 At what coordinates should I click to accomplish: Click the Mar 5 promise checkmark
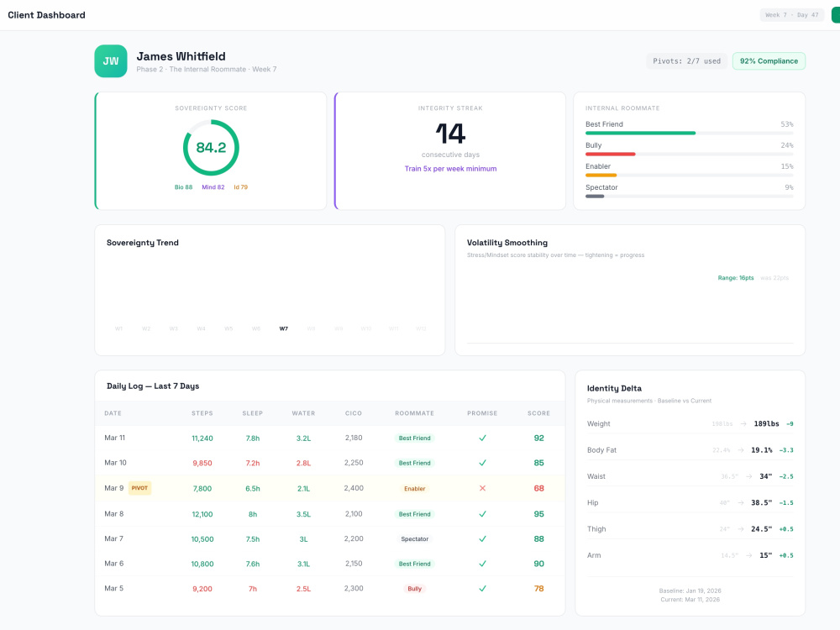click(x=482, y=588)
